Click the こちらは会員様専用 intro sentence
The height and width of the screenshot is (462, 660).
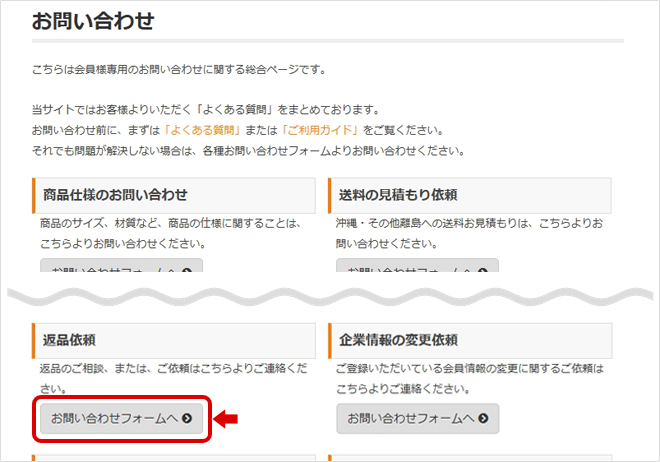click(x=178, y=70)
